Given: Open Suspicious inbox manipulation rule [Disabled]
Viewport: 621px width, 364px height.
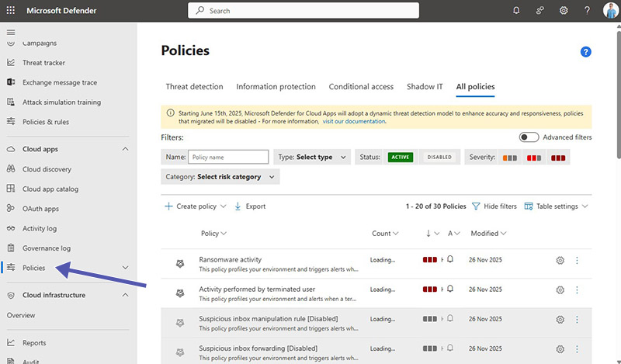Looking at the screenshot, I should click(269, 318).
